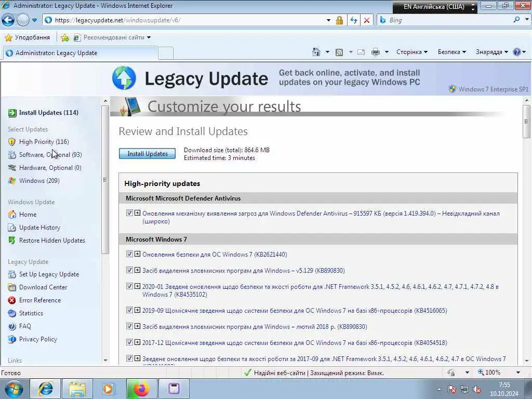Click the Refresh page icon
The image size is (532, 399).
click(353, 20)
